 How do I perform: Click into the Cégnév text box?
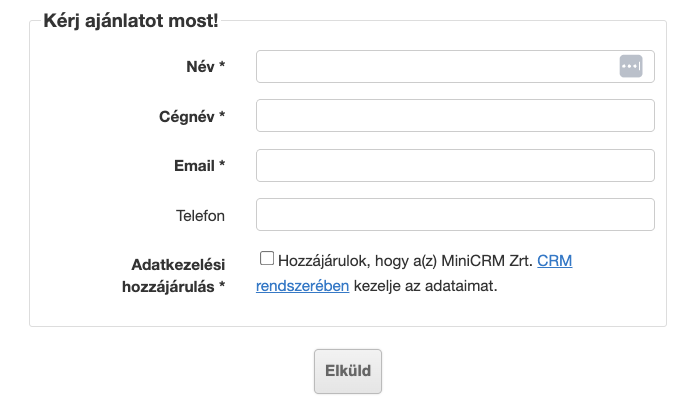click(455, 116)
